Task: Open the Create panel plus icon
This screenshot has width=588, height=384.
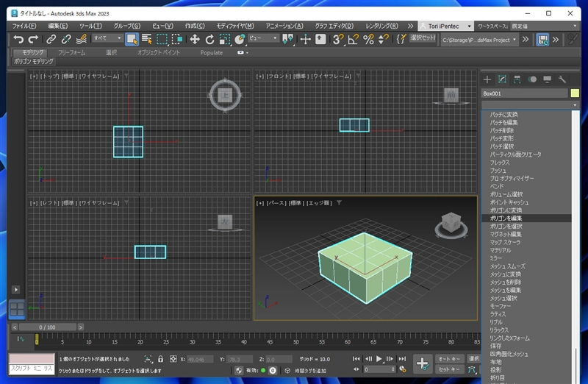Action: tap(487, 79)
